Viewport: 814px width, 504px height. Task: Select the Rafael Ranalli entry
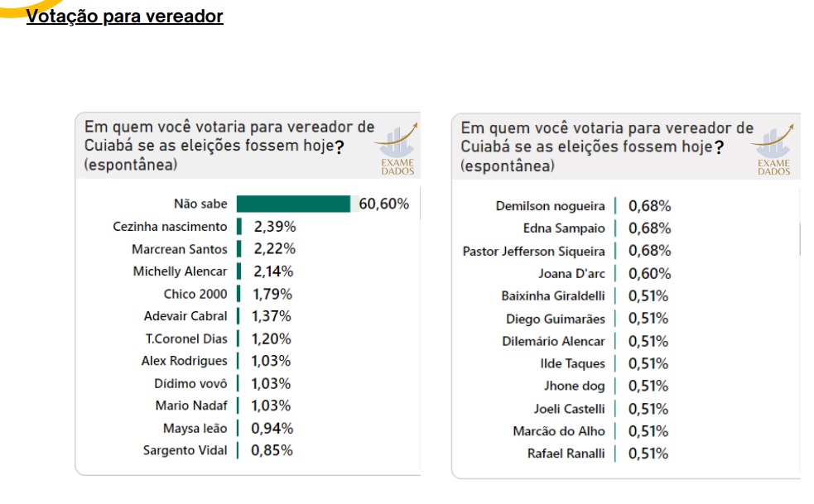(x=566, y=454)
